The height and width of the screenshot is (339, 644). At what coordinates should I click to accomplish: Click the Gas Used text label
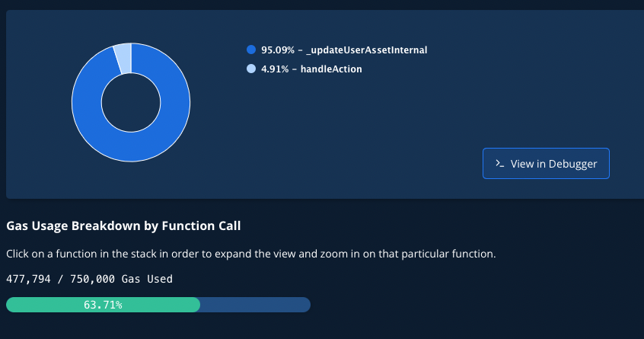(147, 279)
